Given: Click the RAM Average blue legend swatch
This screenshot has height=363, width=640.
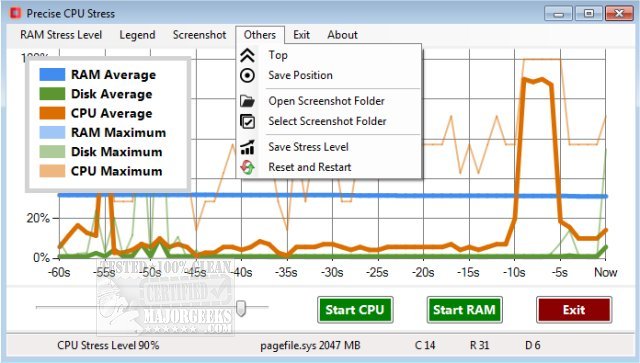Looking at the screenshot, I should [52, 74].
